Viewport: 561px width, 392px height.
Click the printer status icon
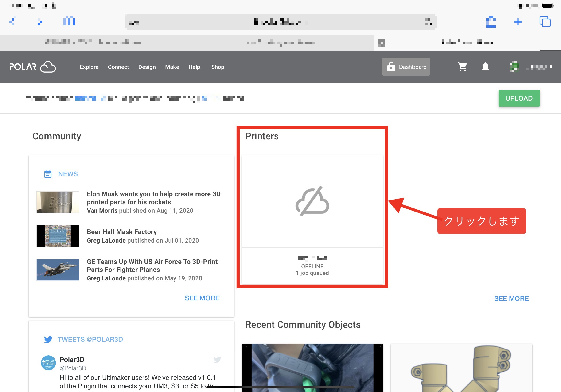click(312, 201)
